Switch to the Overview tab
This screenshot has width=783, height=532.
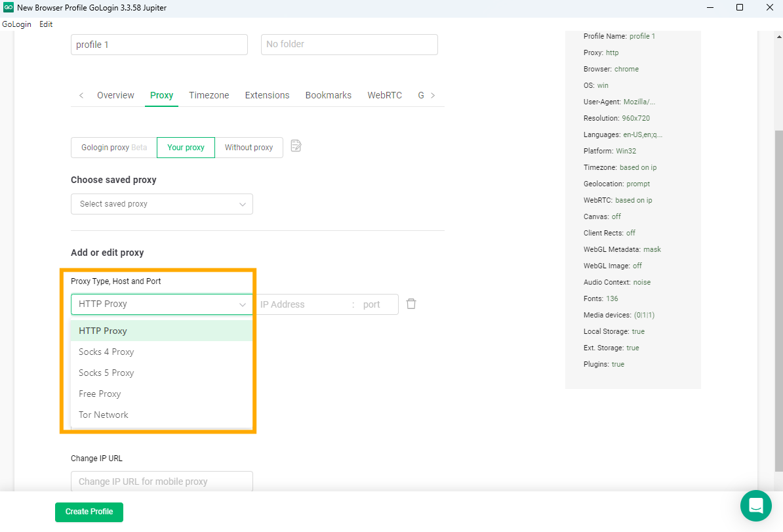click(x=115, y=95)
